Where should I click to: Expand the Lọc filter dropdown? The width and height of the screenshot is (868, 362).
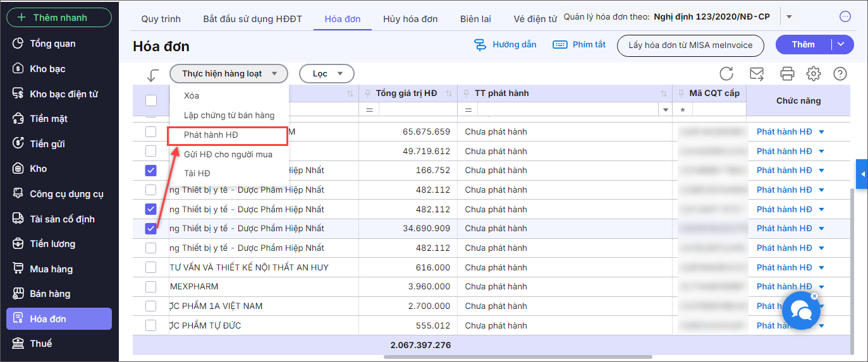click(x=326, y=74)
